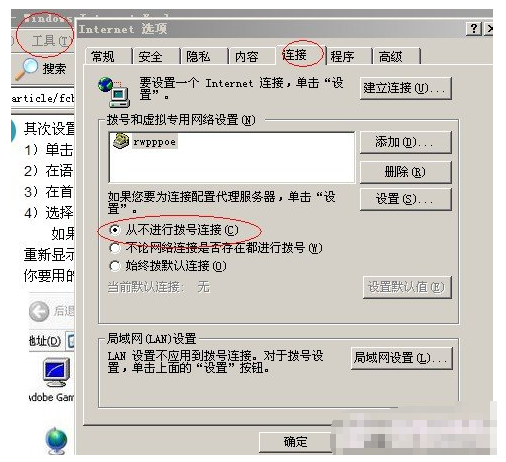
Task: Select 不论网络连接是否存在都进行拨号 option
Action: (114, 248)
